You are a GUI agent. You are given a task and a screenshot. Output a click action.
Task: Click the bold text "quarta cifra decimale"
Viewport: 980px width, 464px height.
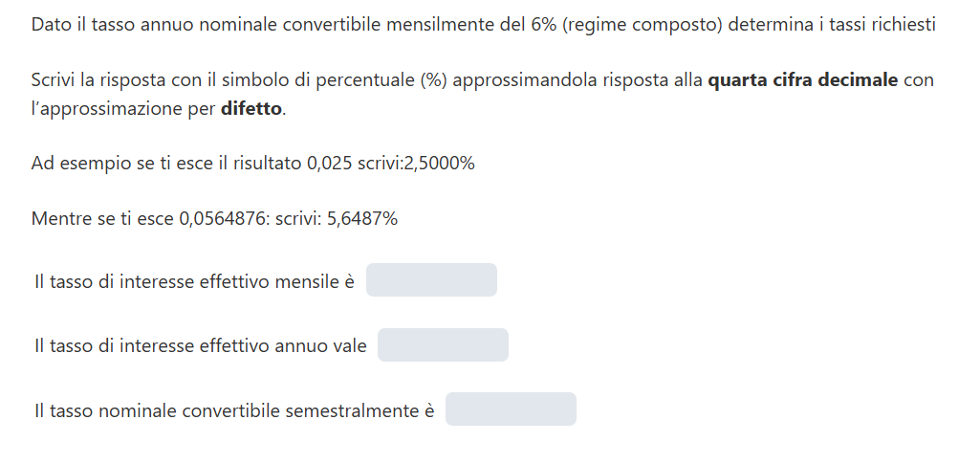pyautogui.click(x=802, y=80)
